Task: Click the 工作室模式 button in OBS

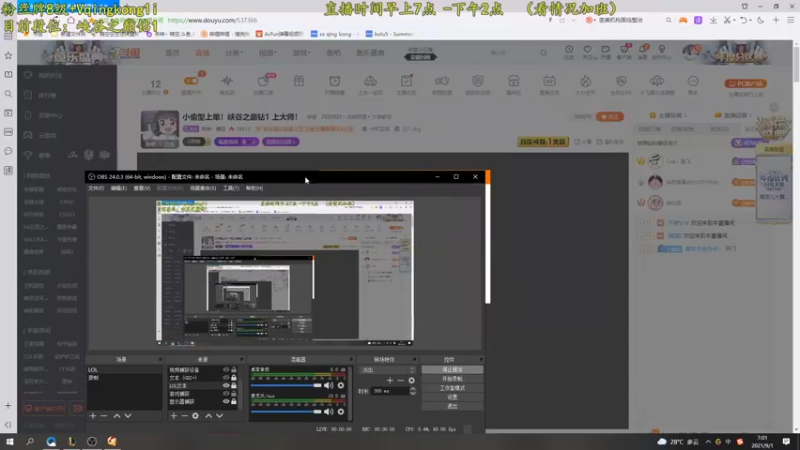Action: coord(452,388)
